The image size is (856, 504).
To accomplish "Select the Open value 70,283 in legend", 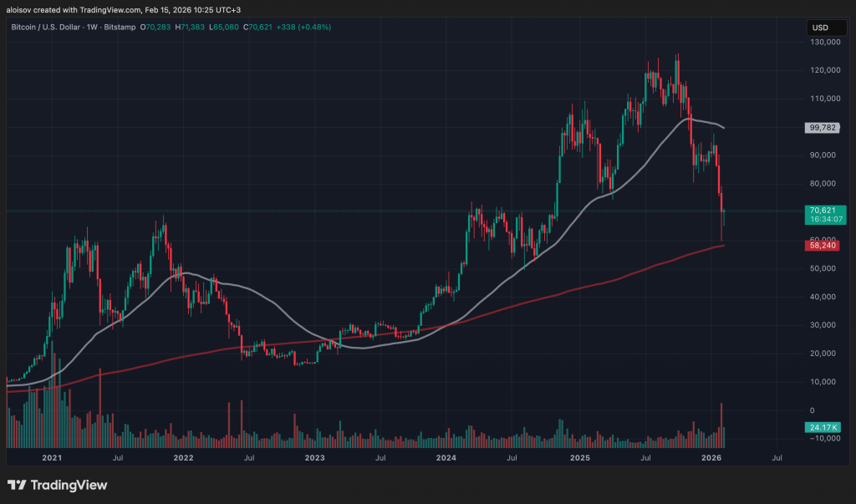I will pyautogui.click(x=154, y=28).
